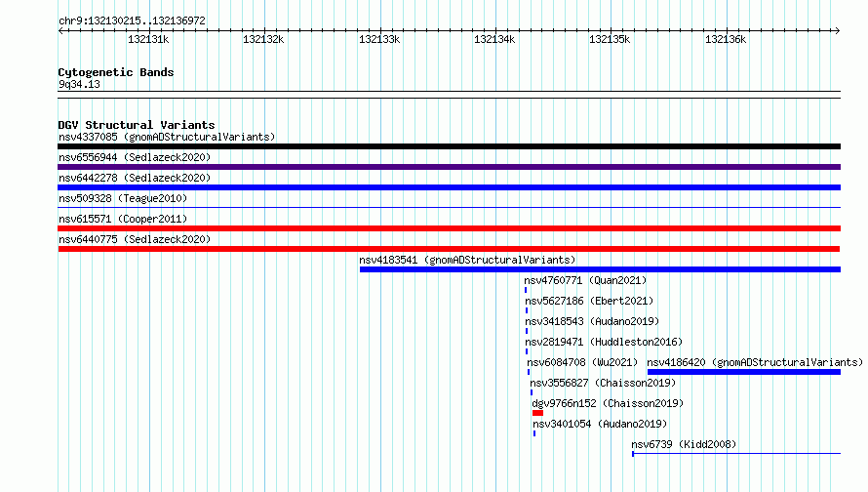This screenshot has width=868, height=492.
Task: Select the black nsv4337085 variant bar
Action: click(449, 146)
